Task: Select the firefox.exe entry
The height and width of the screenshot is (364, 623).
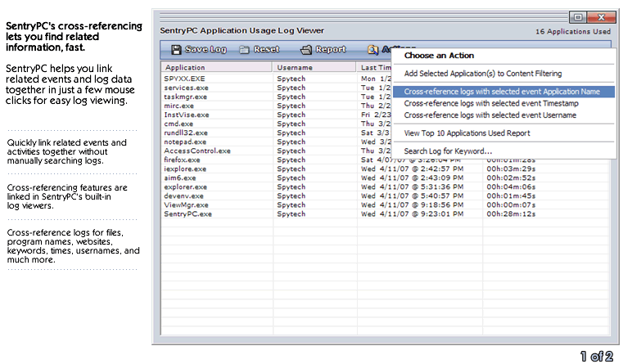Action: point(182,160)
